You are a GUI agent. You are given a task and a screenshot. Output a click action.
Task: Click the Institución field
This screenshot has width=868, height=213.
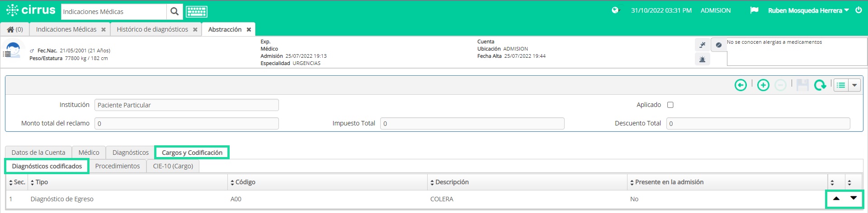click(x=187, y=105)
